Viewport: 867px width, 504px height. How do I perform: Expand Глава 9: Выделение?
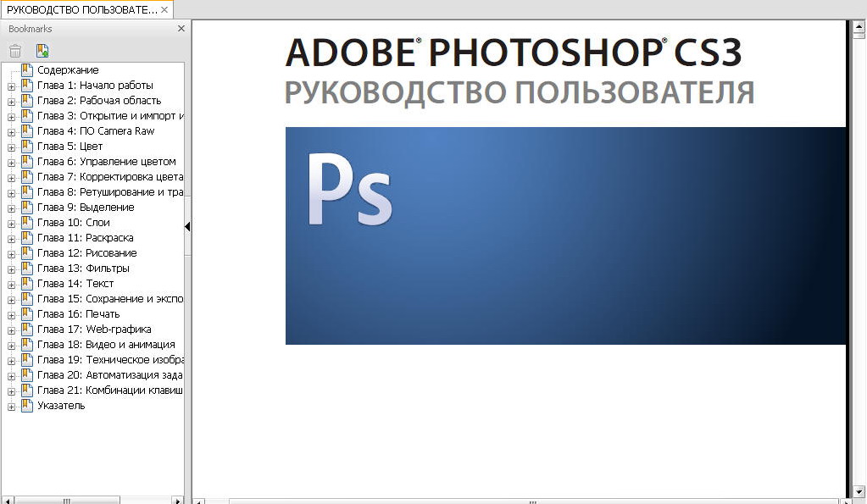(x=11, y=209)
